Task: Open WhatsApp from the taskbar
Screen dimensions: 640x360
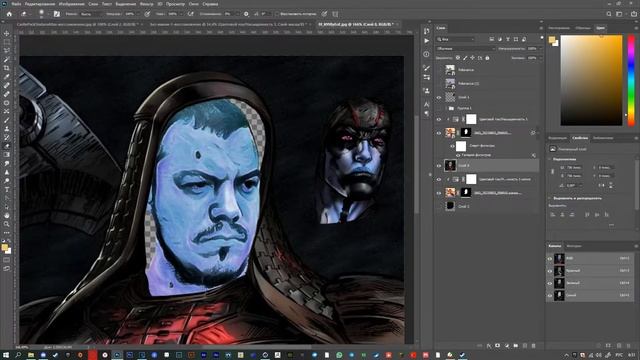Action: 339,355
